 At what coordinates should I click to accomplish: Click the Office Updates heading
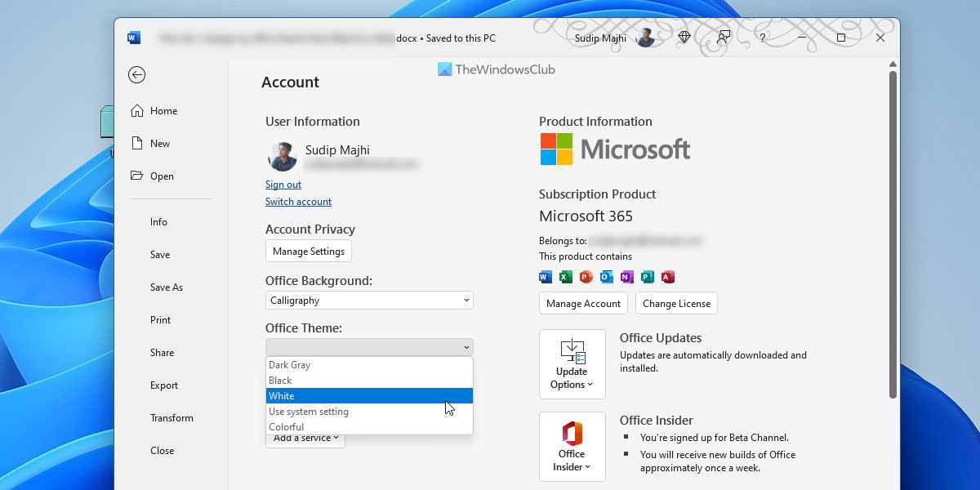(x=661, y=338)
